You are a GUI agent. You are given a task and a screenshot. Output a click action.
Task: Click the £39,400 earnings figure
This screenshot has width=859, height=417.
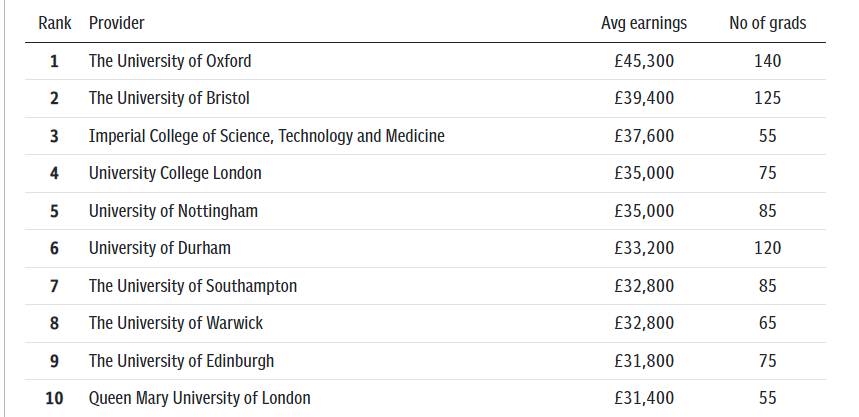pyautogui.click(x=644, y=98)
